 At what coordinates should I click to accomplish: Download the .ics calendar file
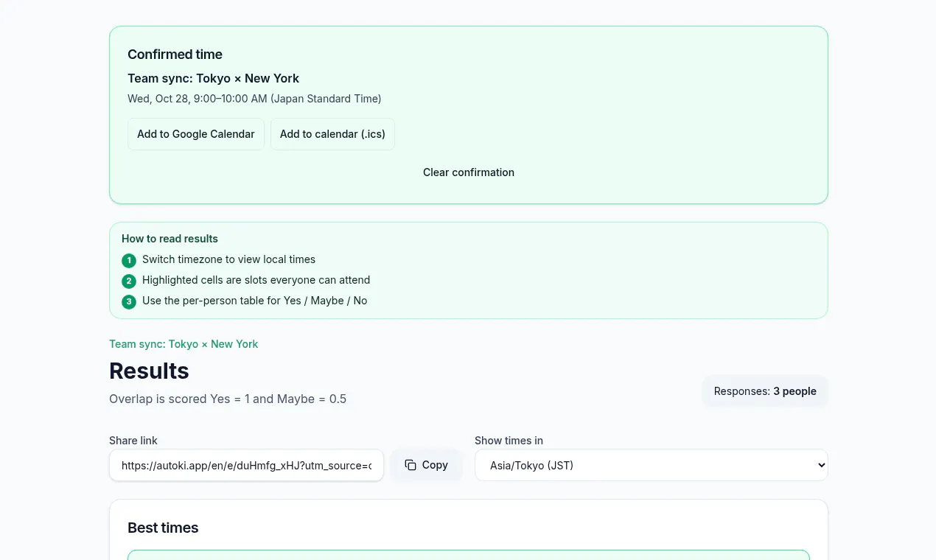(332, 134)
